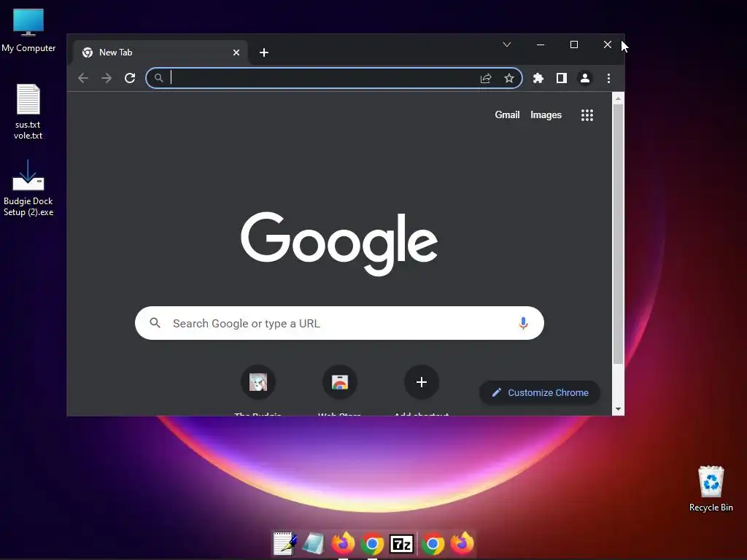
Task: Click the page scrollbar down arrow
Action: click(x=618, y=409)
